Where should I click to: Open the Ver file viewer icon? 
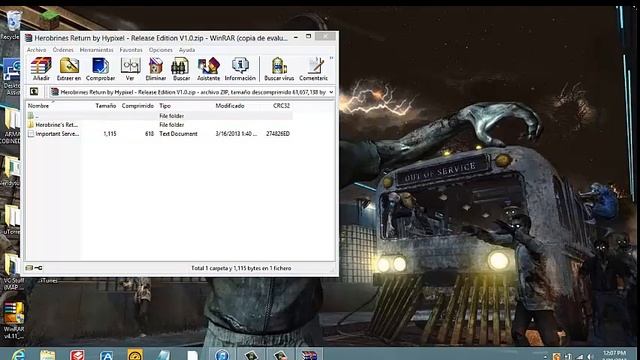130,69
